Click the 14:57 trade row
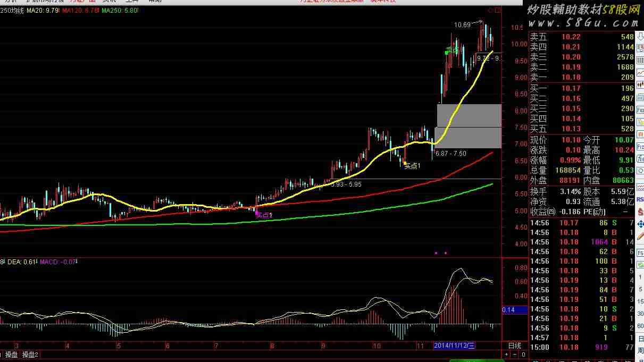Screen dimensions: 644x362 [x=582, y=338]
